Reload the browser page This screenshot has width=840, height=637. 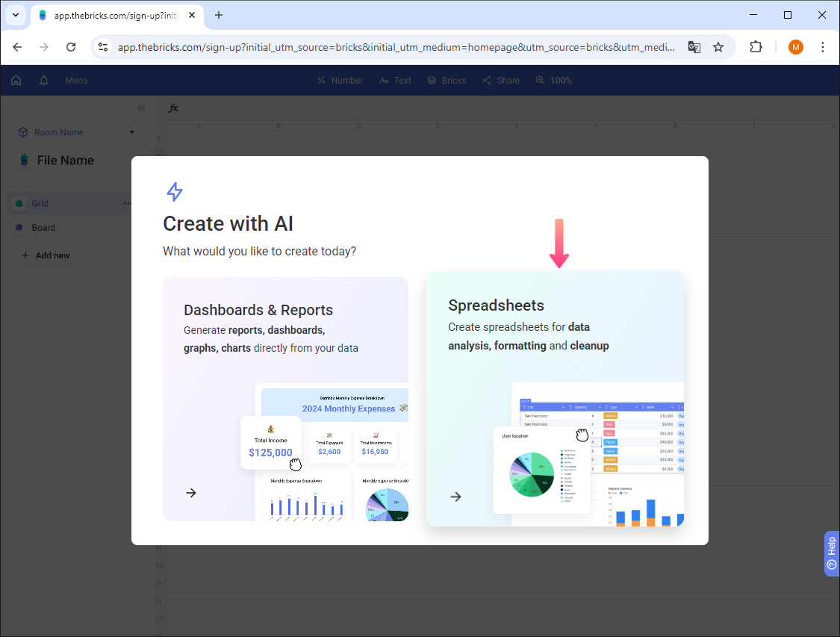[71, 47]
